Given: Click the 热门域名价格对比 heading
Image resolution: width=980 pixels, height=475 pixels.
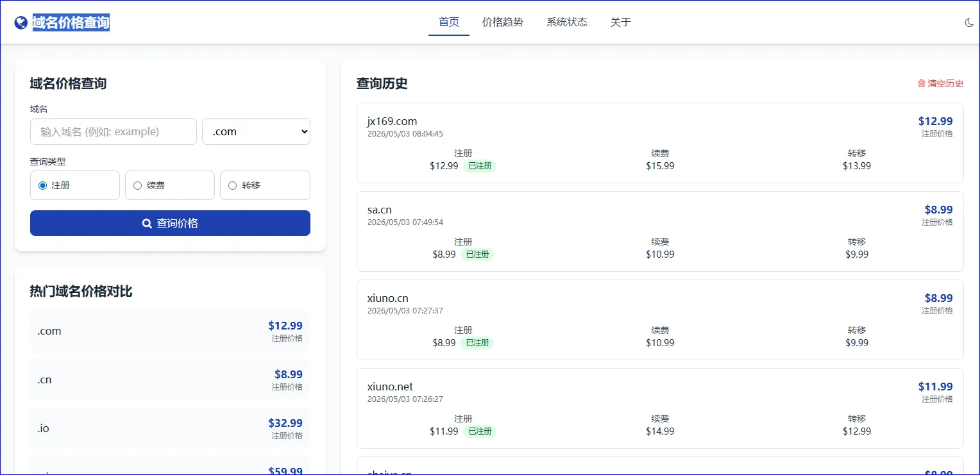Looking at the screenshot, I should pos(81,292).
